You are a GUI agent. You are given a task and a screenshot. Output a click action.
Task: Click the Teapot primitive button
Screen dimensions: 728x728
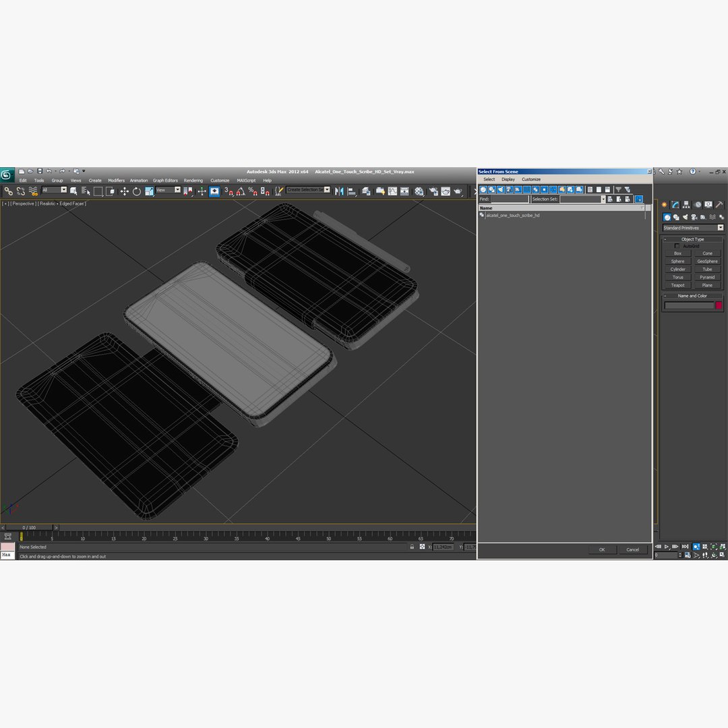(x=678, y=285)
